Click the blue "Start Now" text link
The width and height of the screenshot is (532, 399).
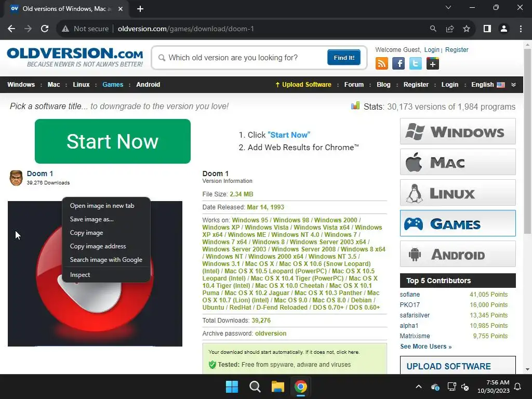click(x=289, y=135)
